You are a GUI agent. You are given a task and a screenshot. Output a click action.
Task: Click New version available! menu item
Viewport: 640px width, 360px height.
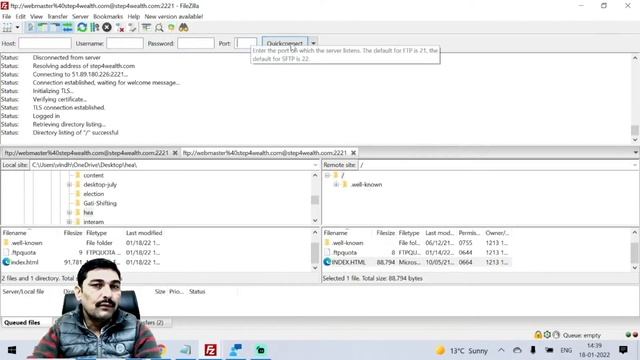pos(173,16)
